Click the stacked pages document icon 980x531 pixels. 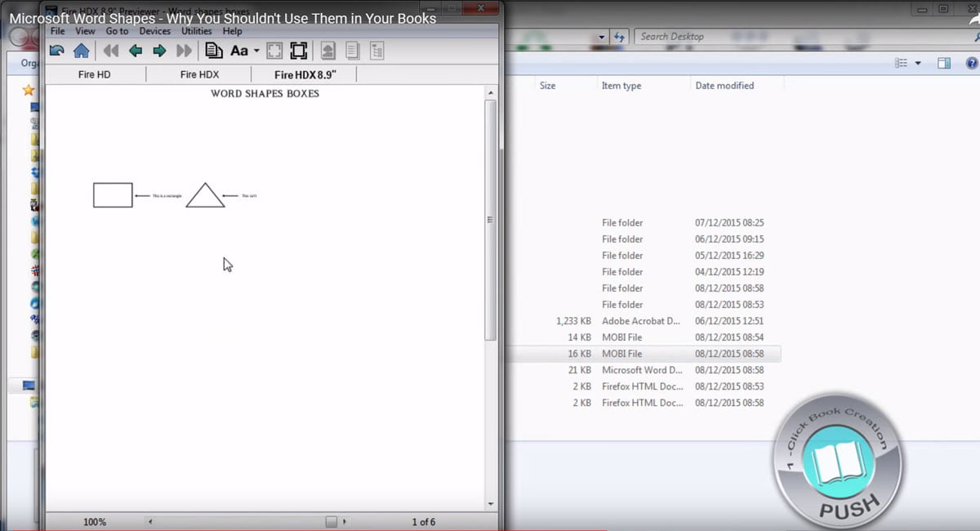214,51
